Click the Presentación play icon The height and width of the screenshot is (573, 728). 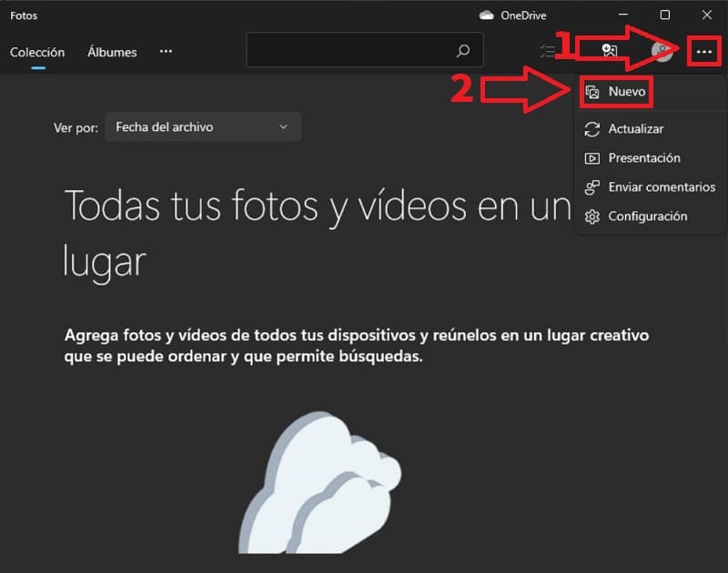[x=592, y=158]
